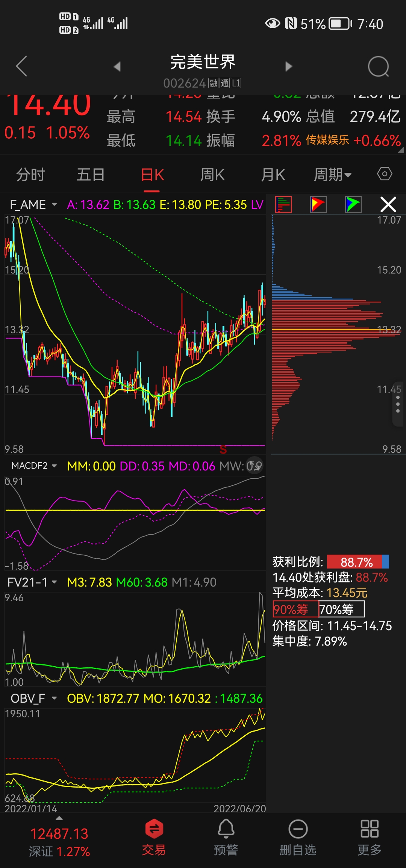Close the chip distribution panel
Screen dimensions: 406x868
388,204
